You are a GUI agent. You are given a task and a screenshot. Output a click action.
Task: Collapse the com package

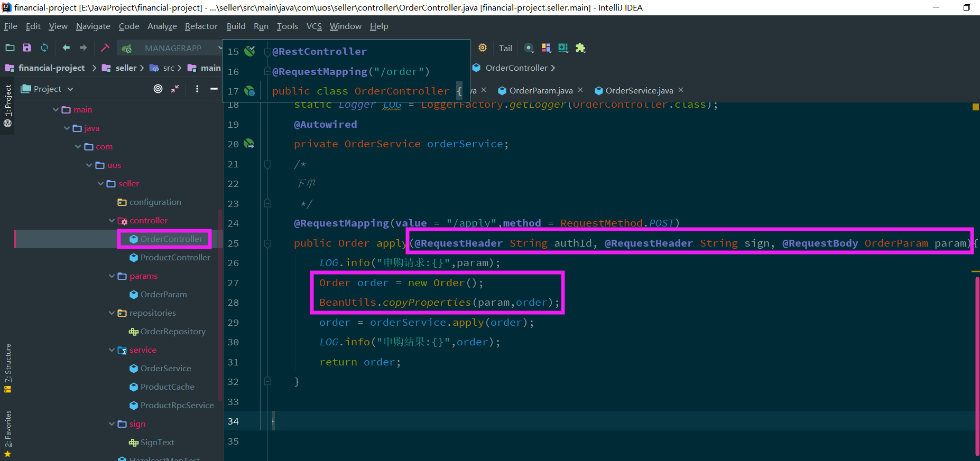pos(78,146)
